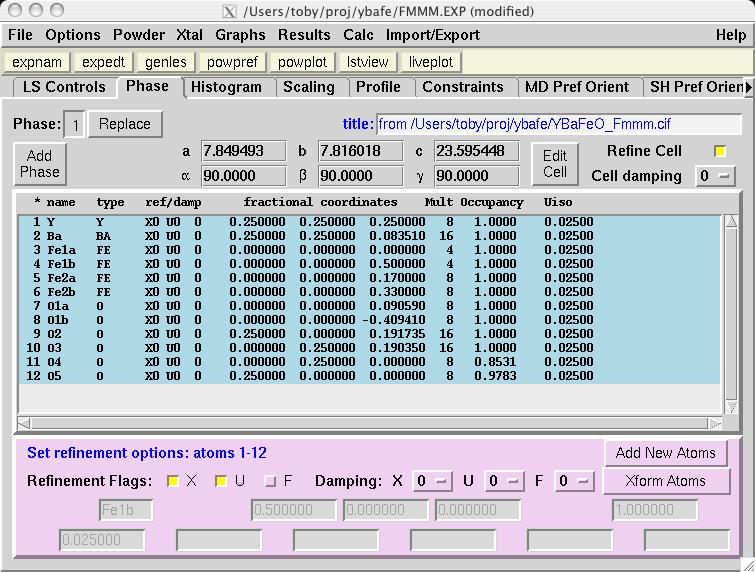Click the atom list scroll up arrow
The height and width of the screenshot is (572, 755).
pyautogui.click(x=731, y=221)
